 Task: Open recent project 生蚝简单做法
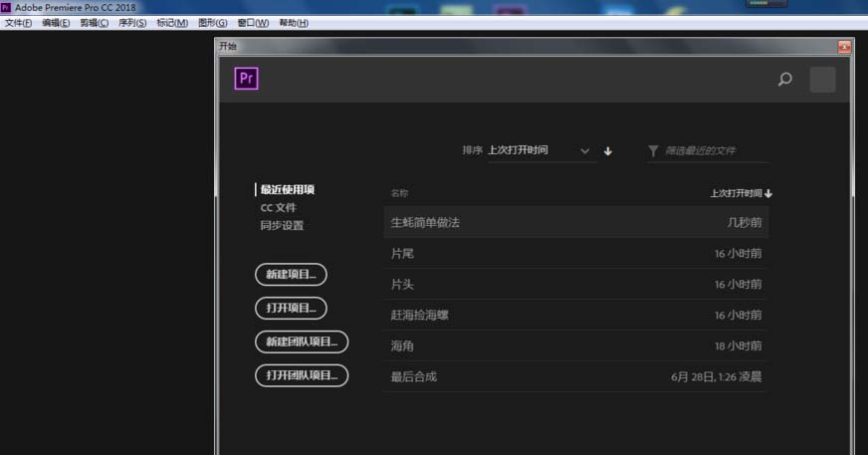click(x=575, y=222)
